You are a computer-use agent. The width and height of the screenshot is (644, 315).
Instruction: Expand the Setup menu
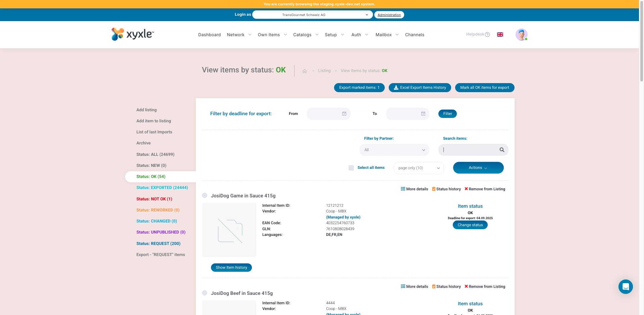pos(334,35)
